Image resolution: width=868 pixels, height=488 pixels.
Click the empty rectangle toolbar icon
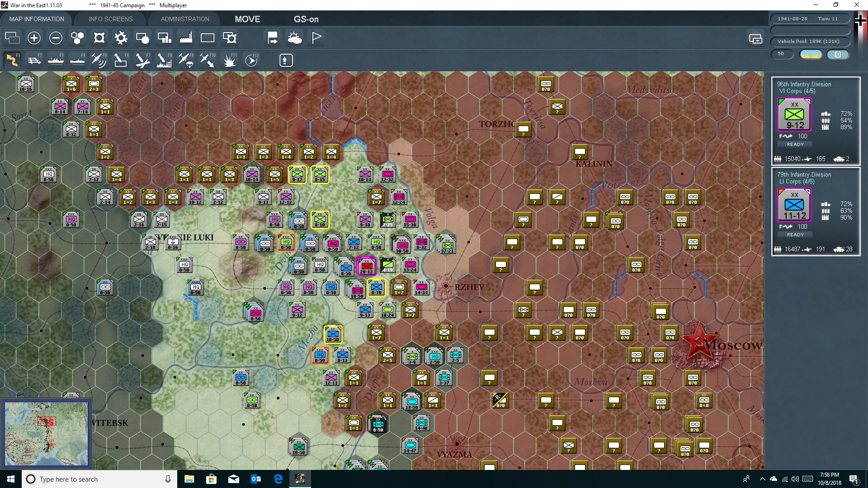tap(208, 38)
